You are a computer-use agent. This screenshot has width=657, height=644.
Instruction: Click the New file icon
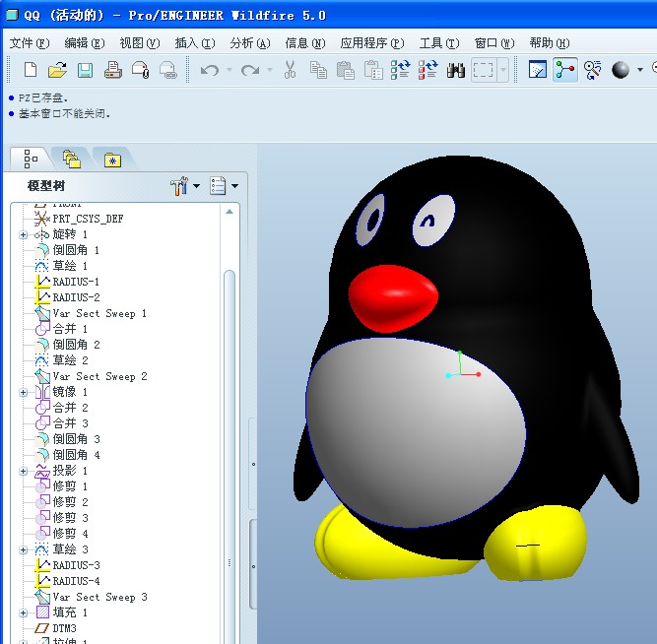tap(31, 70)
